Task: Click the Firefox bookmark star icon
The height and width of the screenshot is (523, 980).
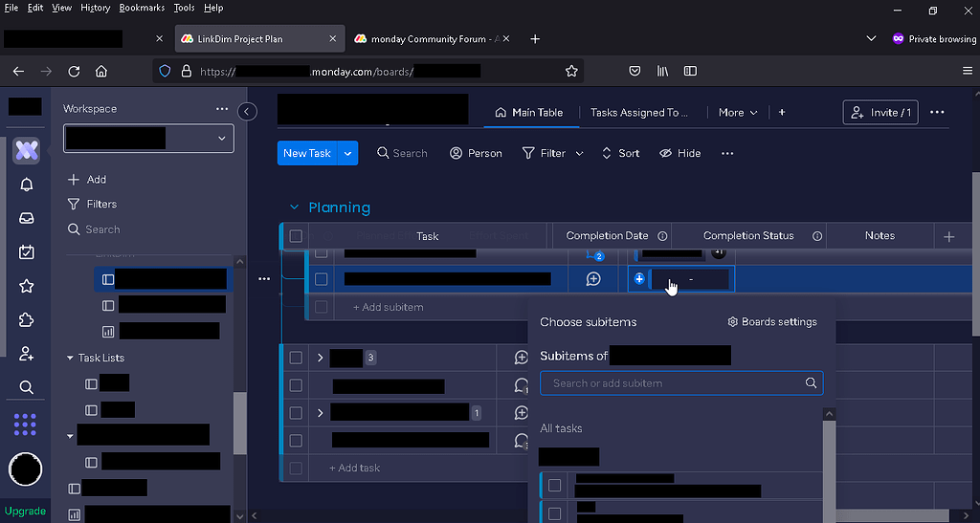Action: click(571, 71)
